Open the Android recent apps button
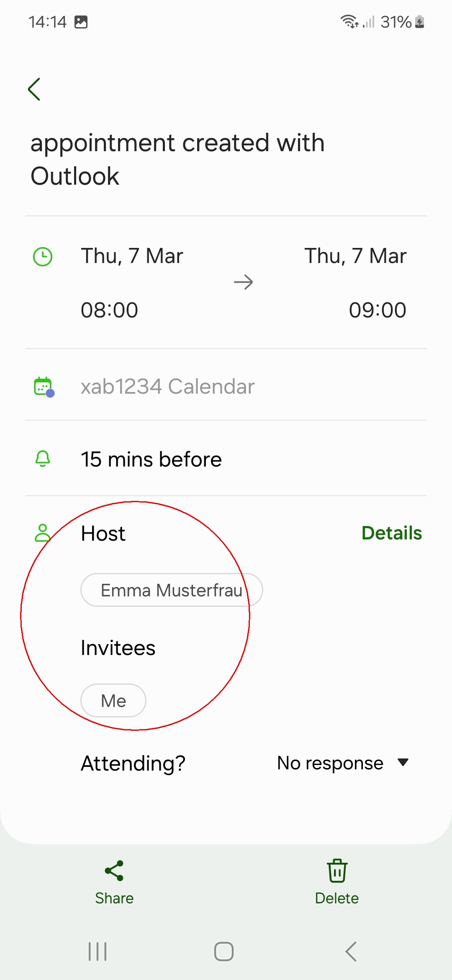 pos(98,952)
